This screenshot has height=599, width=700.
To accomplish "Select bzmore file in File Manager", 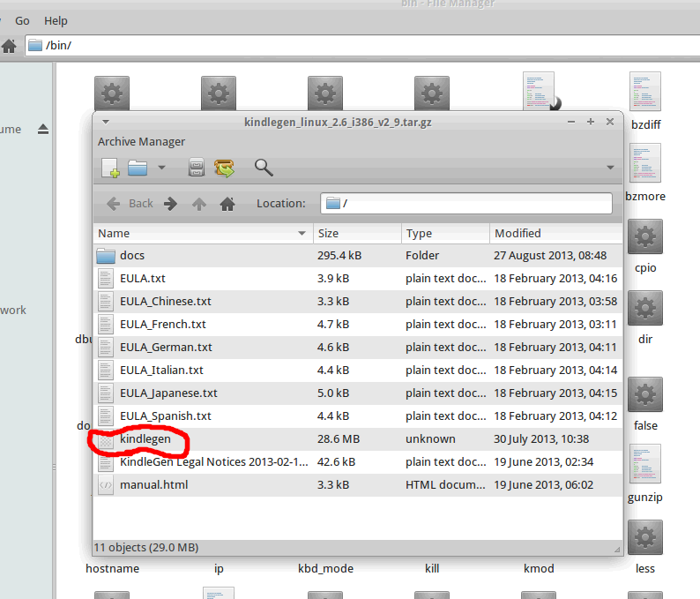I will (645, 172).
